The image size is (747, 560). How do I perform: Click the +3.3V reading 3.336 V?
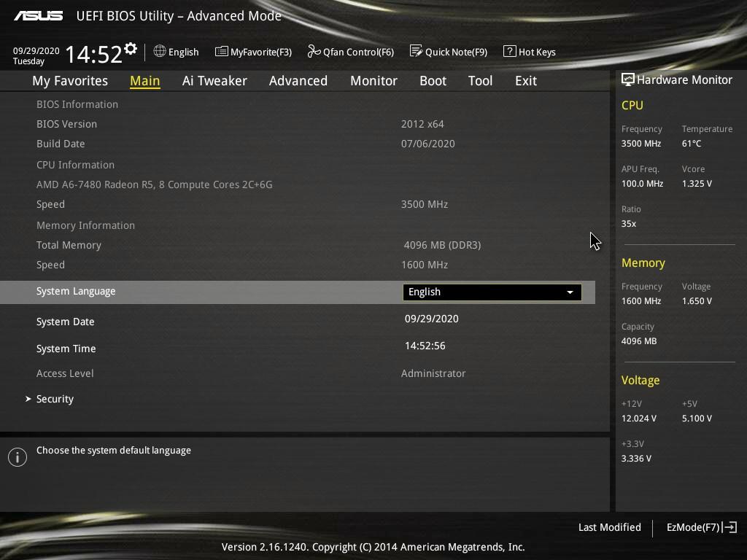[636, 459]
